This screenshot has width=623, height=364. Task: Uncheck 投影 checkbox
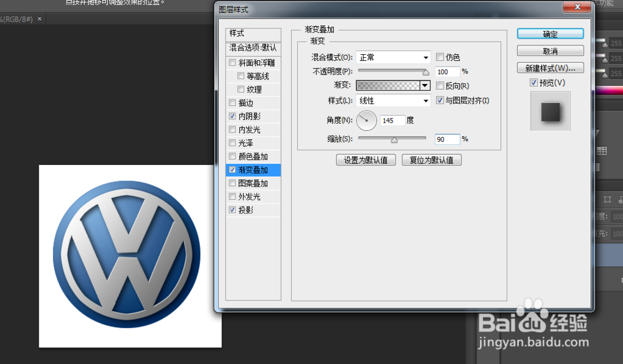tap(232, 210)
